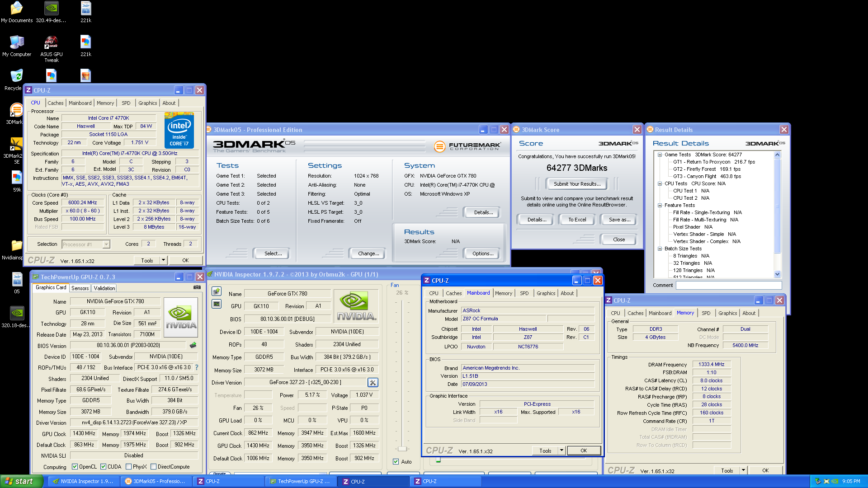Open the Processor #1 selection dropdown
This screenshot has height=488, width=868.
pos(86,244)
